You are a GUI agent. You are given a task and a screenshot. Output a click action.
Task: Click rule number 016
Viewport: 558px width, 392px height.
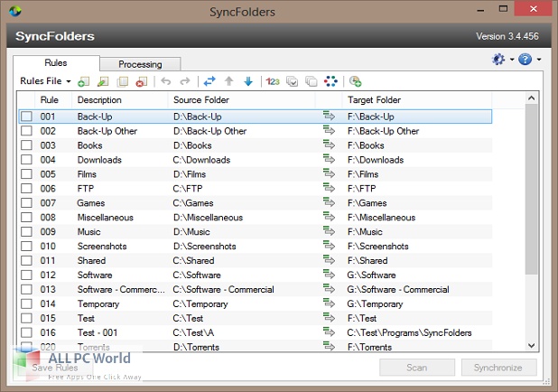(x=48, y=332)
